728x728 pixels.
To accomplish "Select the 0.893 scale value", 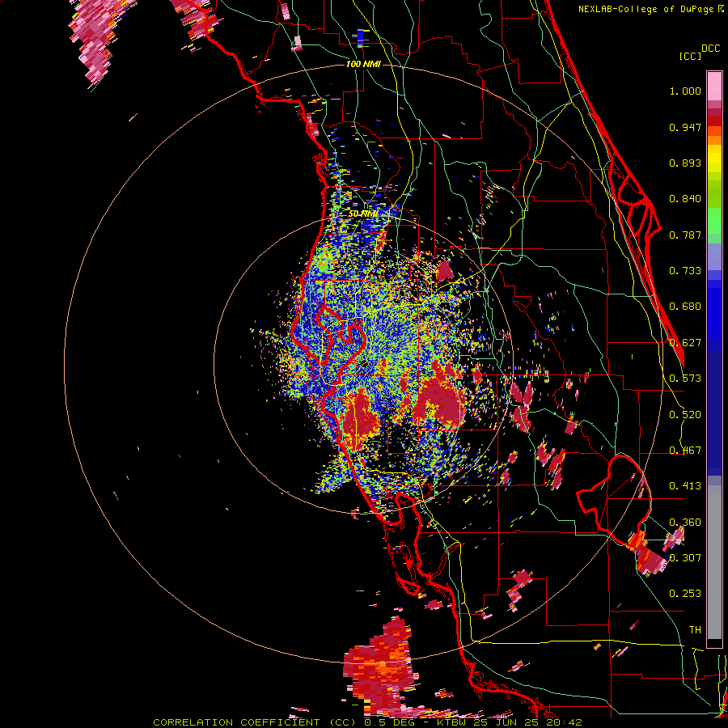I will 685,163.
